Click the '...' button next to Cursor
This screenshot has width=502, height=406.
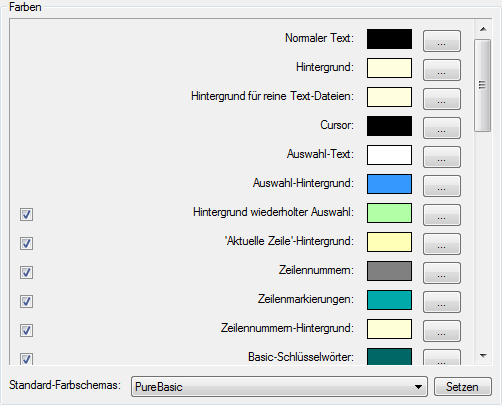[442, 128]
